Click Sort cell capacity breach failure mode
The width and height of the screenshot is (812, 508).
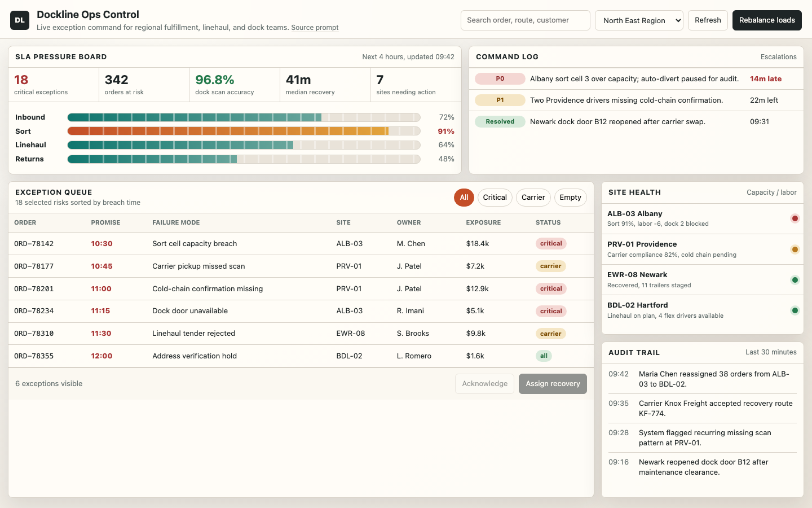(195, 244)
